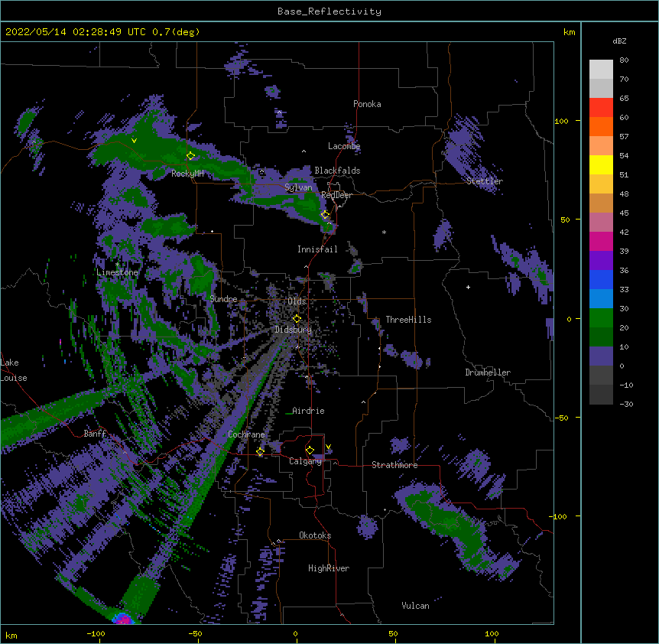Select the Vulcan label
The width and height of the screenshot is (659, 644).
415,606
